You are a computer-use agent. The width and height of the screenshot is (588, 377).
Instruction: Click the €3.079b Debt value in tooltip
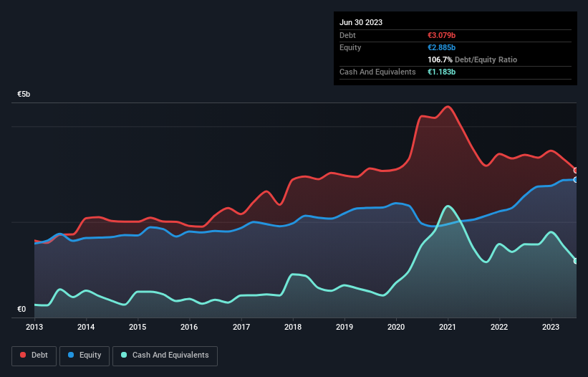441,35
